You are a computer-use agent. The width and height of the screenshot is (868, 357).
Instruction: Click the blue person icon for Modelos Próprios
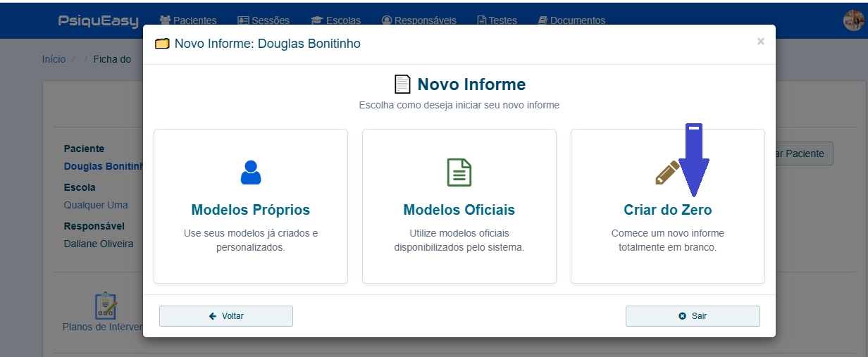251,173
